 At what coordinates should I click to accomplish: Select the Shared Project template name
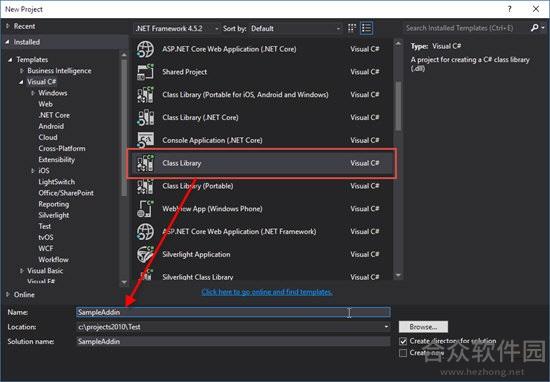click(185, 72)
